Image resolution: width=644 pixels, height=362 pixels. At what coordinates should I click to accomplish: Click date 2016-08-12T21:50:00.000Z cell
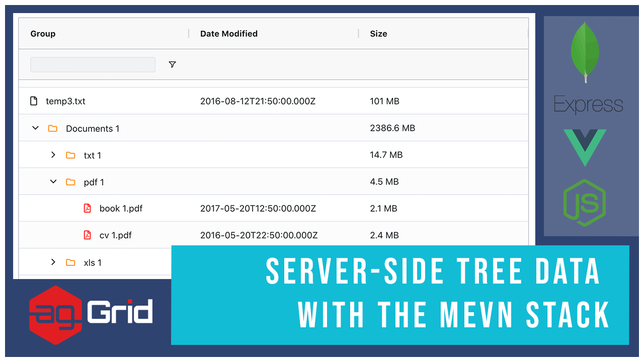[258, 101]
